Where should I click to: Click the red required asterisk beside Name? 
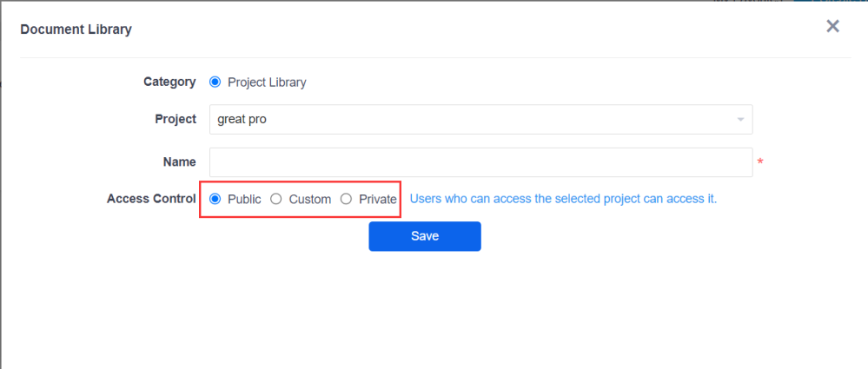click(x=760, y=163)
